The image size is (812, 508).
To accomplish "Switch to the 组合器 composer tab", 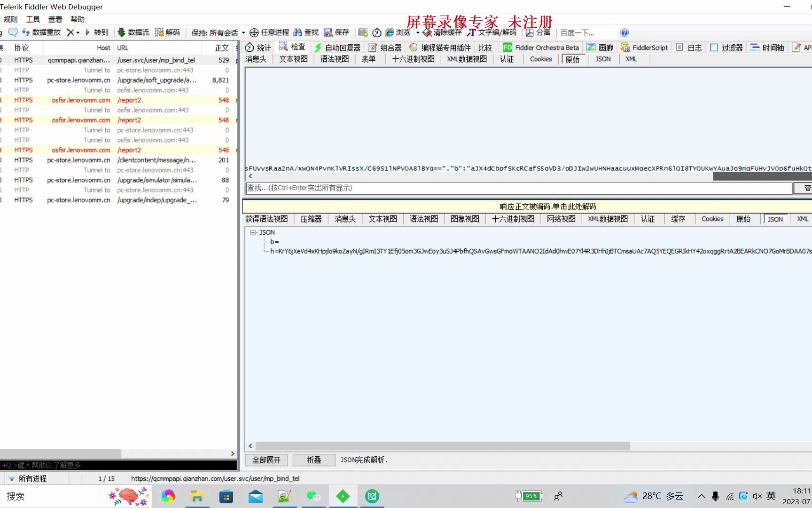I will (385, 48).
